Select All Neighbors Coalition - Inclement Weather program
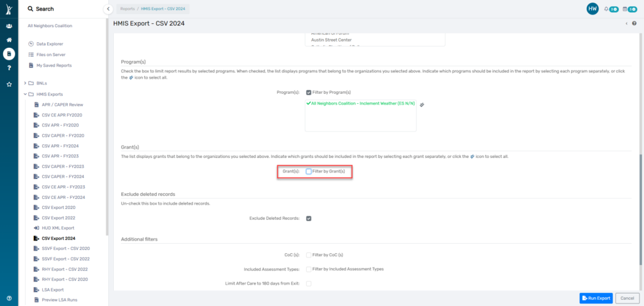The image size is (644, 306). pyautogui.click(x=360, y=104)
